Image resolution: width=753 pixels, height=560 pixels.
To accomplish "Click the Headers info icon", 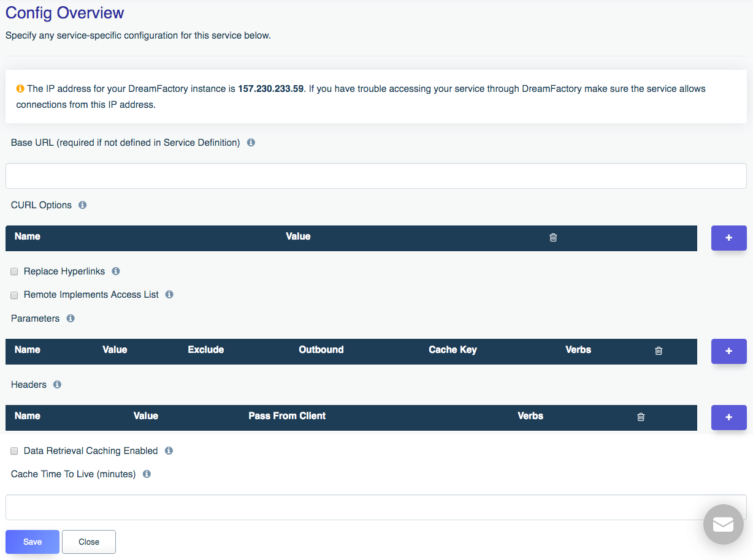I will coord(57,385).
